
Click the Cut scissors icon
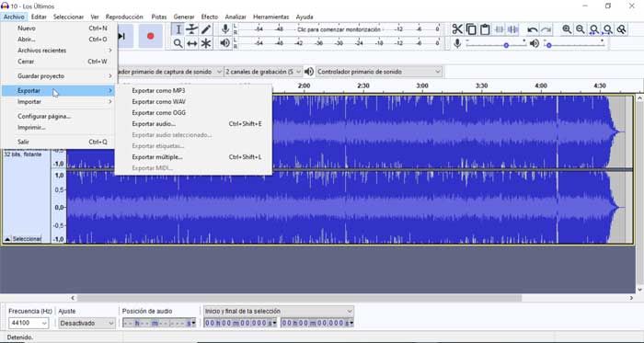click(x=457, y=29)
